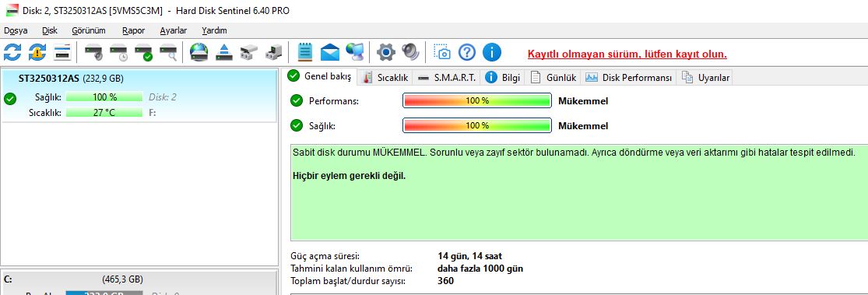Click the 'daha fazla 1000 gün' lifetime value
868x295 pixels.
click(x=480, y=269)
